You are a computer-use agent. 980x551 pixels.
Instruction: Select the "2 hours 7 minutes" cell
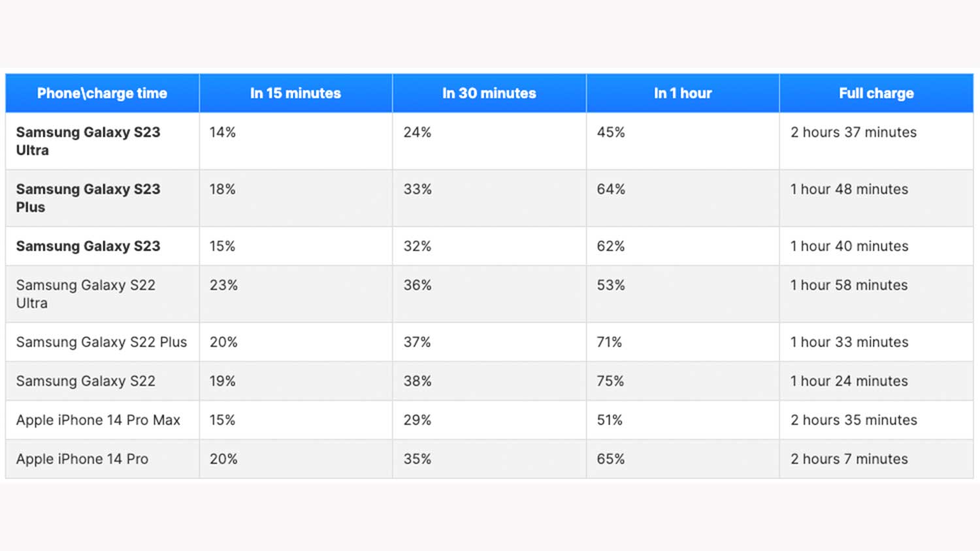[849, 459]
